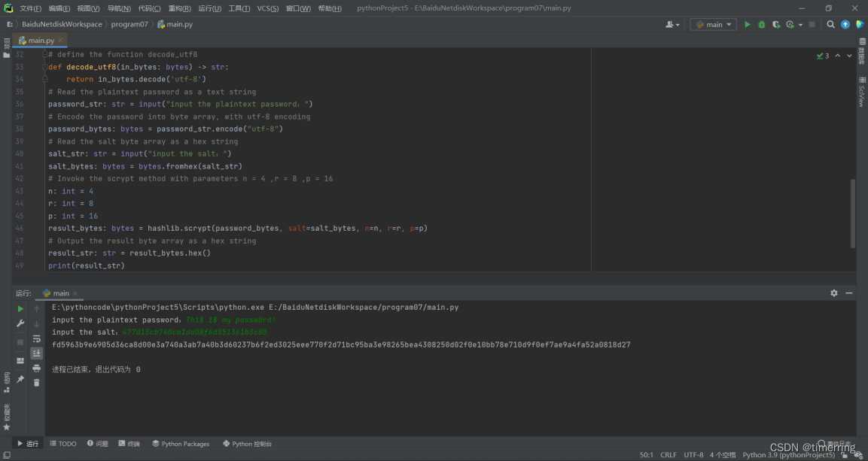Open the 运行 tool window button
Screen dimensions: 868x461
(x=28, y=443)
